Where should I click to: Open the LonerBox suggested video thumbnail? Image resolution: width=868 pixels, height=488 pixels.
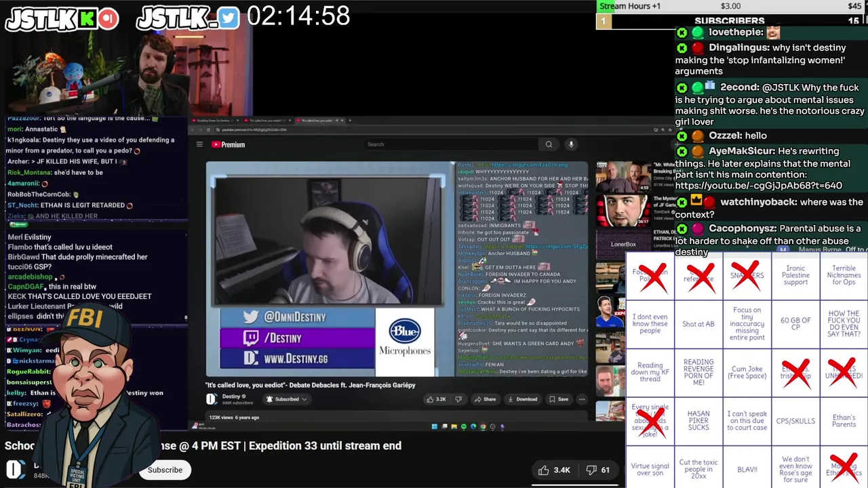623,245
